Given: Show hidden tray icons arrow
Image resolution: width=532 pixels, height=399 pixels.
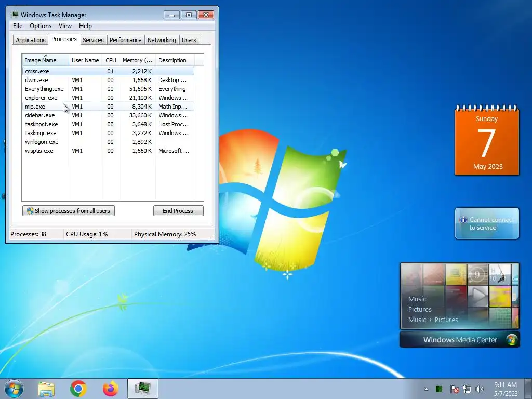Looking at the screenshot, I should [x=426, y=389].
